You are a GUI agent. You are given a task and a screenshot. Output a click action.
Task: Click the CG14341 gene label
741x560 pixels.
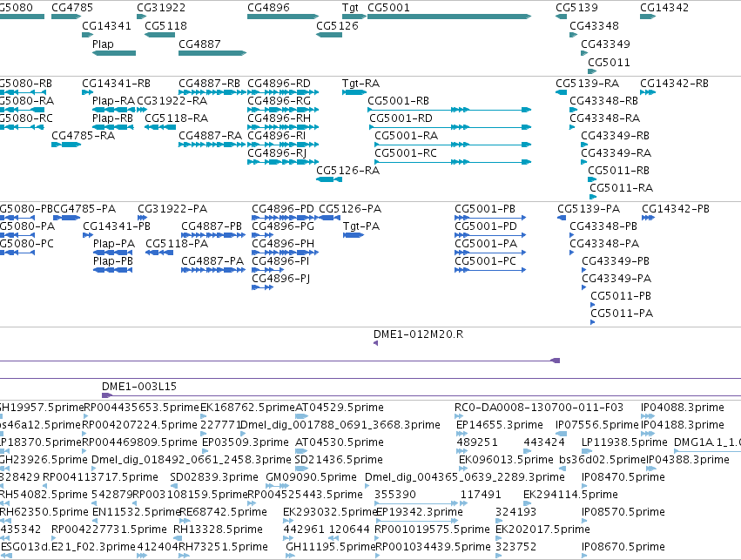tap(106, 26)
